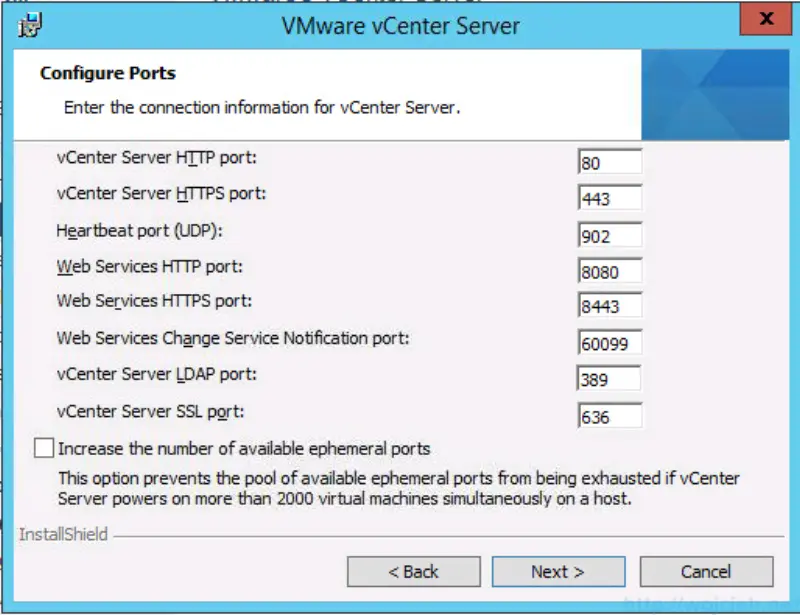Enable increasing available ephemeral ports
Image resolution: width=800 pixels, height=615 pixels.
pos(43,448)
